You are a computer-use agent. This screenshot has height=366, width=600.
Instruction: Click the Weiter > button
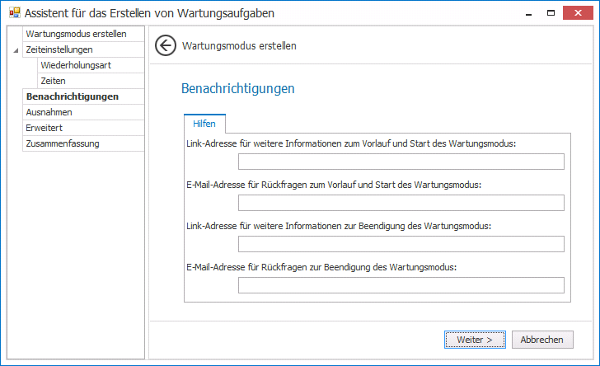tap(474, 340)
